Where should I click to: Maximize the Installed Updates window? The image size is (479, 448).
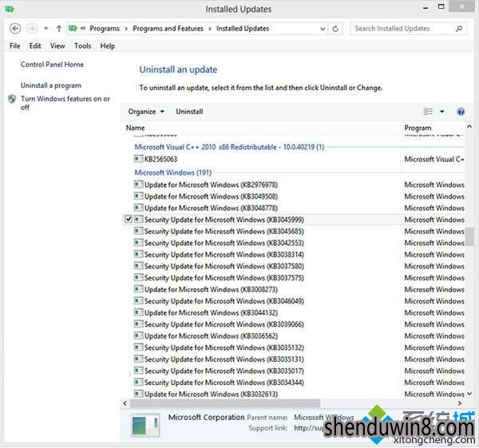[x=441, y=6]
